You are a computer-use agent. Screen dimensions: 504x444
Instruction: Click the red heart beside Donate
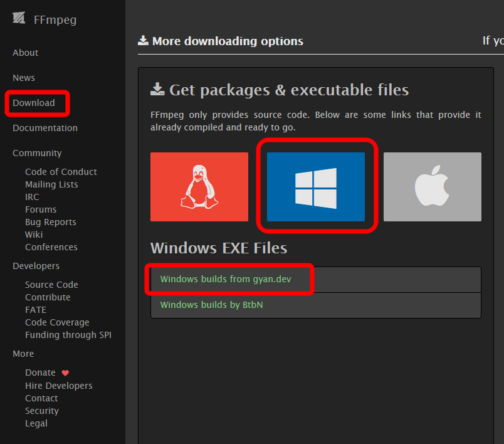click(65, 373)
